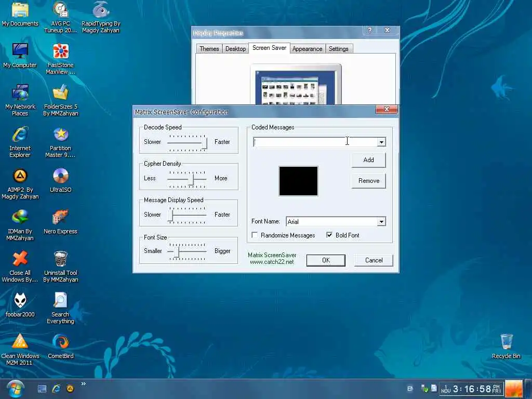
Task: Switch to Desktop tab in Display Properties
Action: tap(235, 48)
